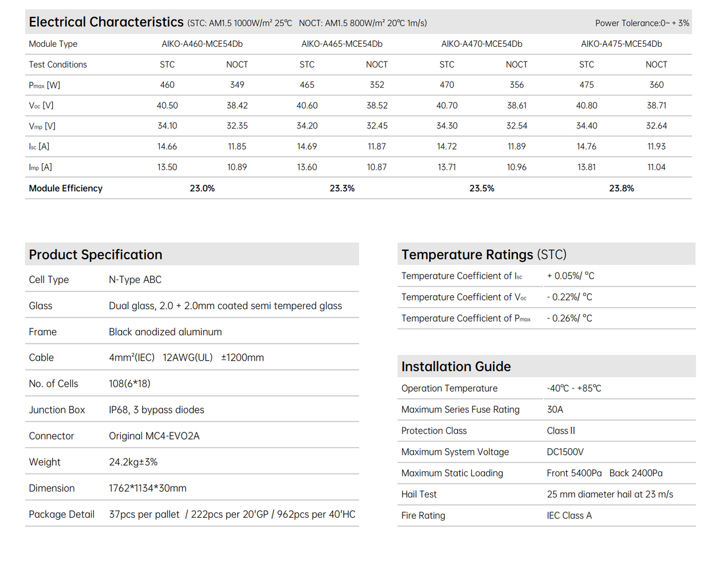Screen dimensions: 728x567
Task: Click the dimension value '1762*1134*30mm'
Action: coord(148,488)
